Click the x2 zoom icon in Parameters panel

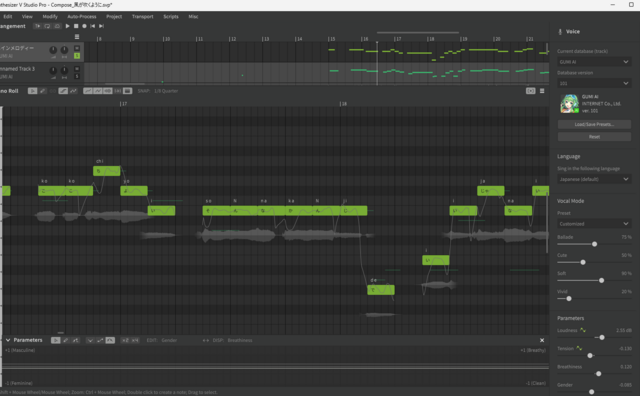point(125,340)
